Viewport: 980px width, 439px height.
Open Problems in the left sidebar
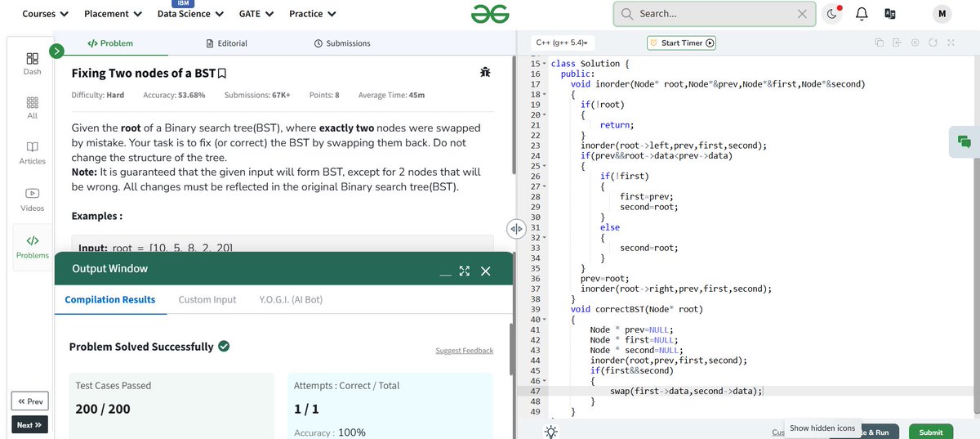(33, 247)
